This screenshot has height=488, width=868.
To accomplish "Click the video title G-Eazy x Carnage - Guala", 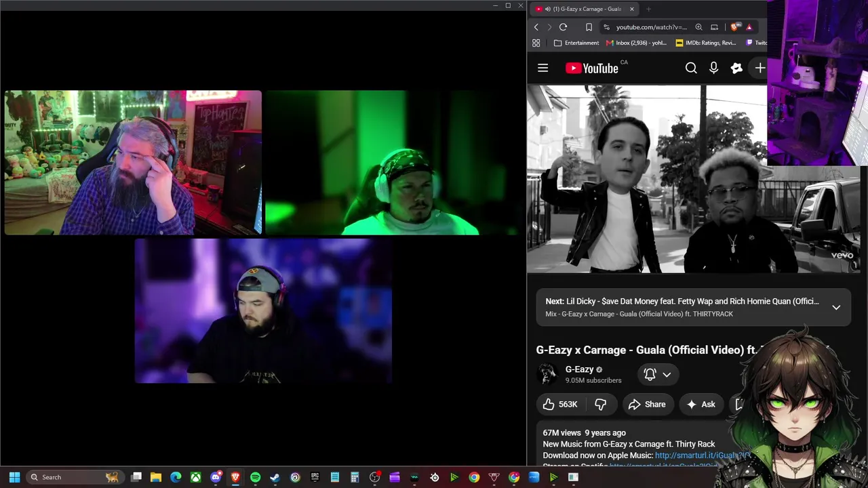I will pos(650,350).
